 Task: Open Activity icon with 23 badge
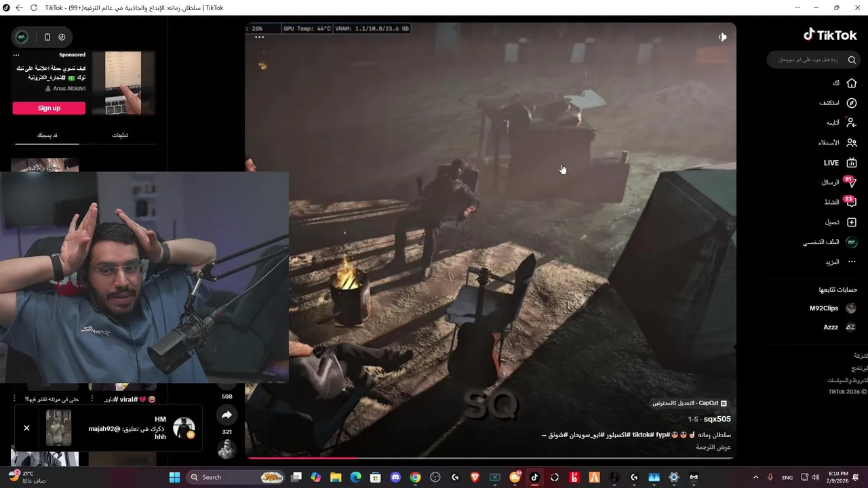coord(851,202)
